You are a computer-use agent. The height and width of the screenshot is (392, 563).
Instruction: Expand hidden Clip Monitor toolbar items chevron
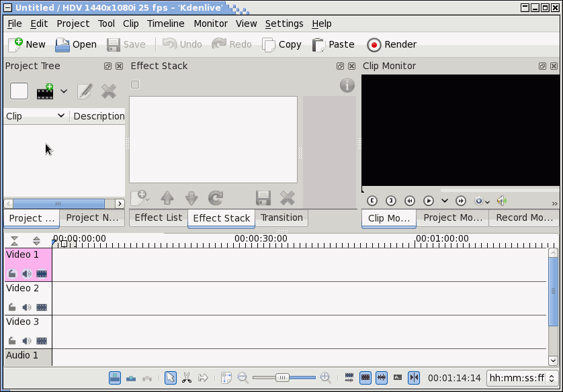[x=555, y=203]
